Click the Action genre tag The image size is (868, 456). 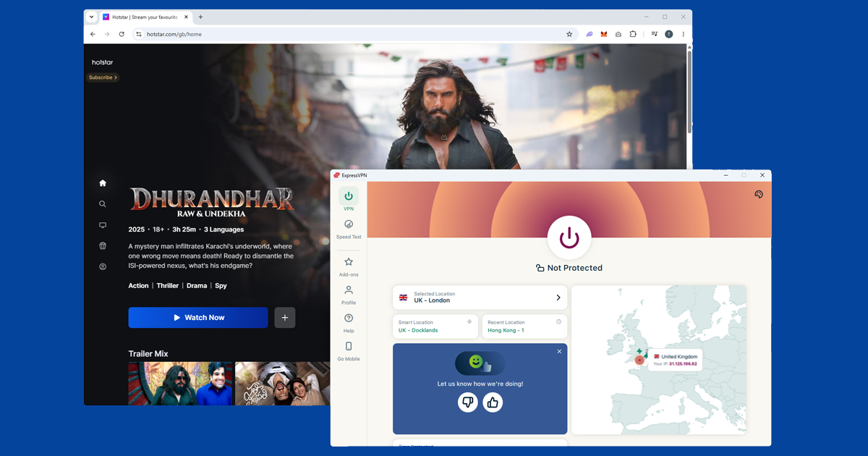tap(138, 286)
